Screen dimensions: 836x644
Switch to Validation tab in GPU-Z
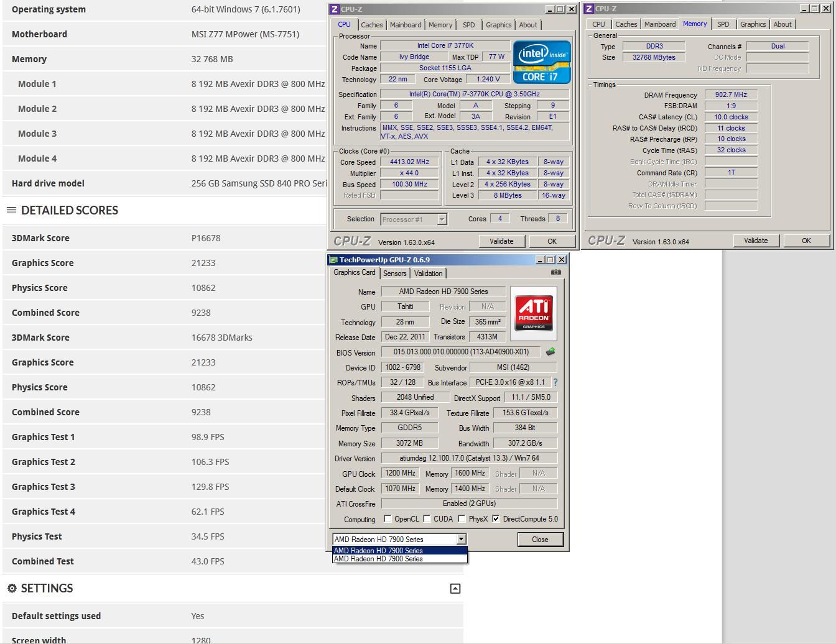pyautogui.click(x=429, y=274)
